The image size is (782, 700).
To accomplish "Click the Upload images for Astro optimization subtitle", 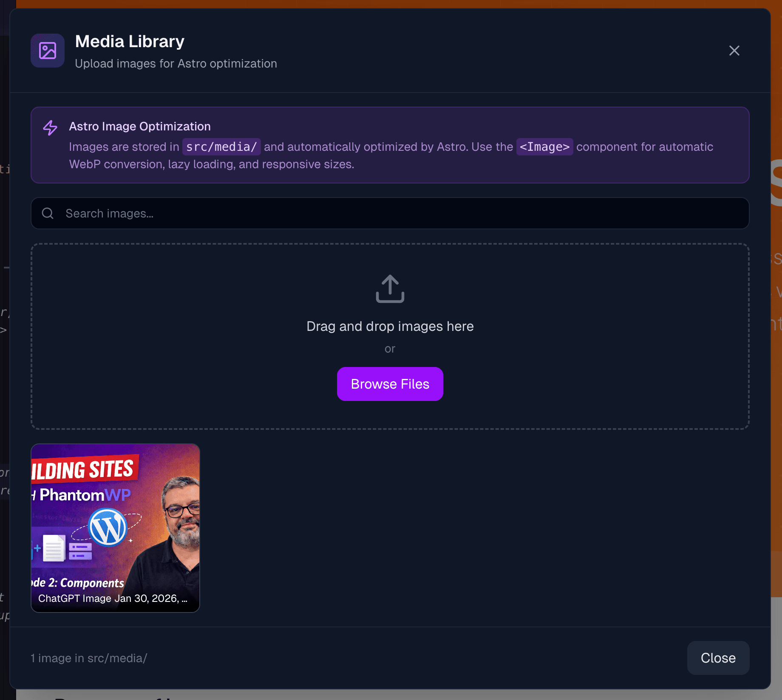I will click(176, 63).
